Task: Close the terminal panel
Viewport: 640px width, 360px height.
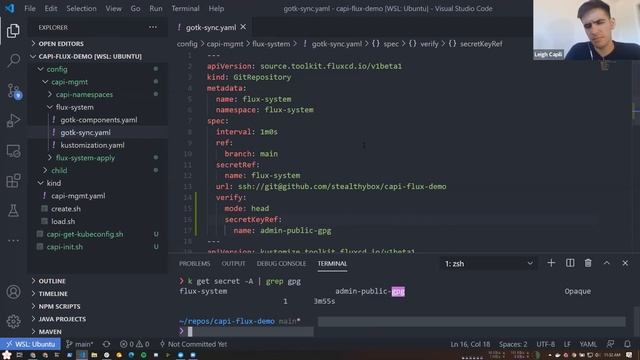Action: 625,263
